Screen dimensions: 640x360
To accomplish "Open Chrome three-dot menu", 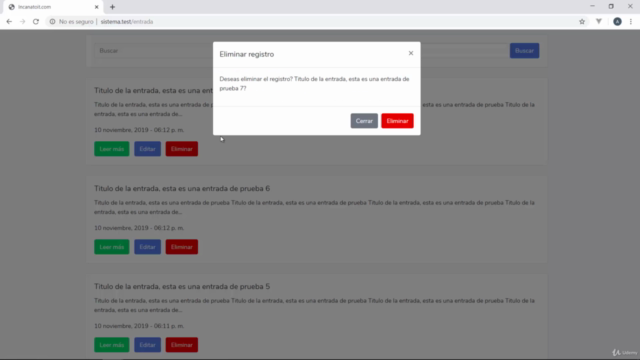I will 631,22.
